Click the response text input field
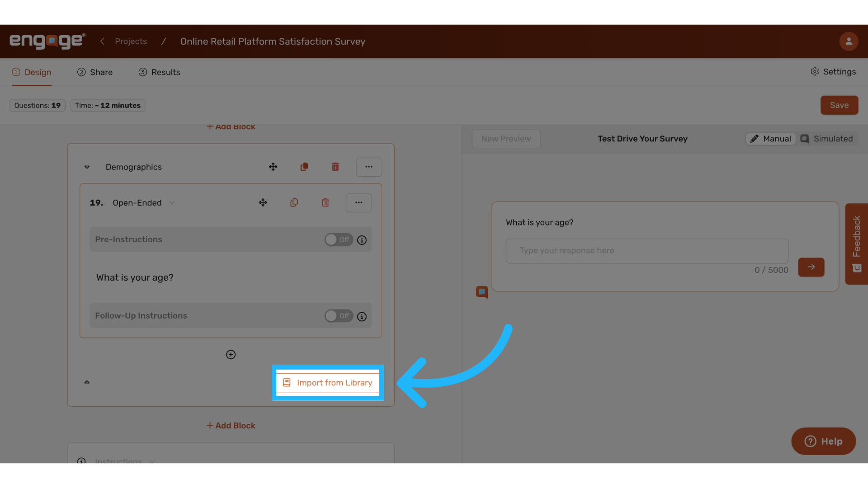The image size is (868, 488). (x=647, y=251)
